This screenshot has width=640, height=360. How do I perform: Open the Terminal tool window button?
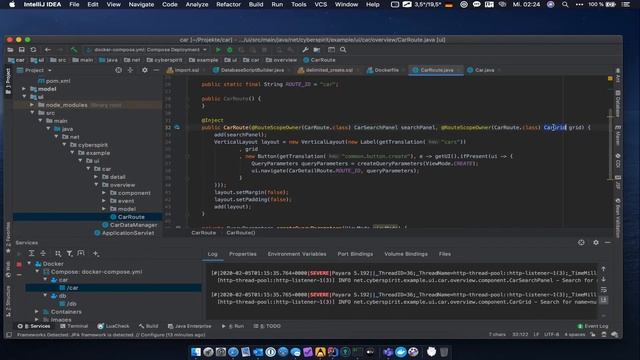coord(74,326)
